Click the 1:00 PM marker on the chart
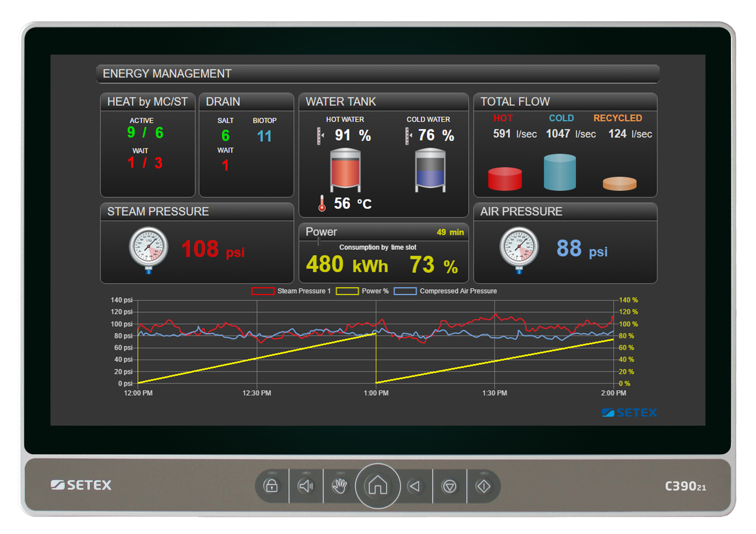The width and height of the screenshot is (756, 534). tap(377, 393)
